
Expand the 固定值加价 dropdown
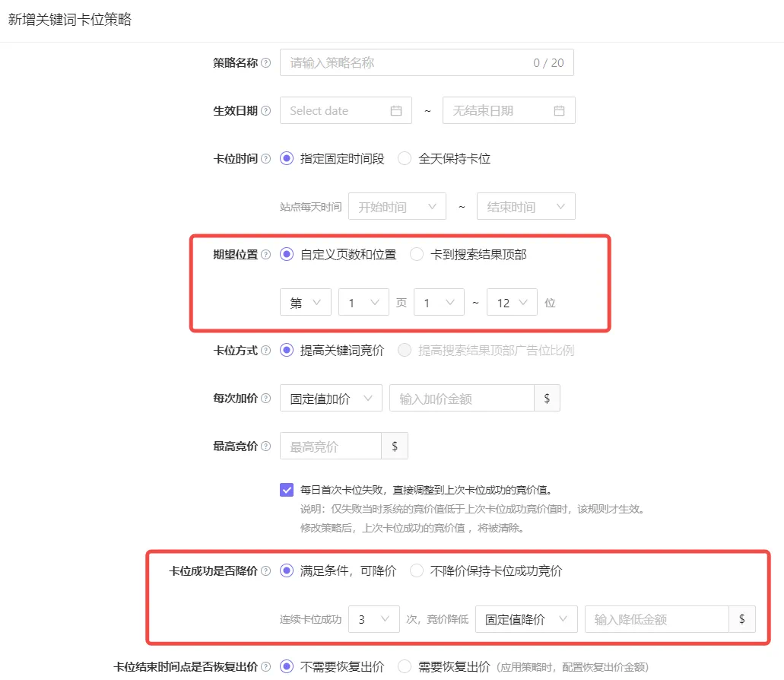tap(331, 399)
